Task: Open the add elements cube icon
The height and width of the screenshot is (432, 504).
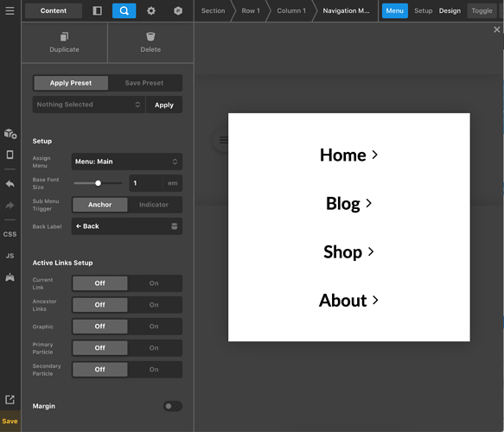Action: pyautogui.click(x=10, y=133)
